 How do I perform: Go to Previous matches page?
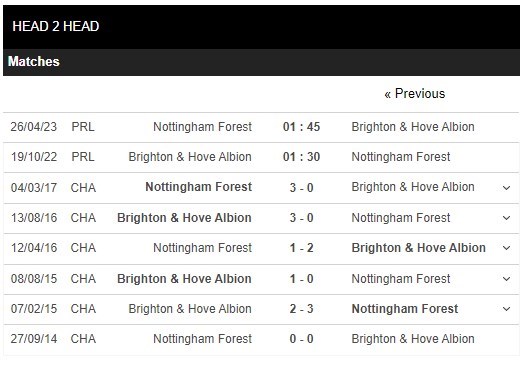[x=414, y=94]
